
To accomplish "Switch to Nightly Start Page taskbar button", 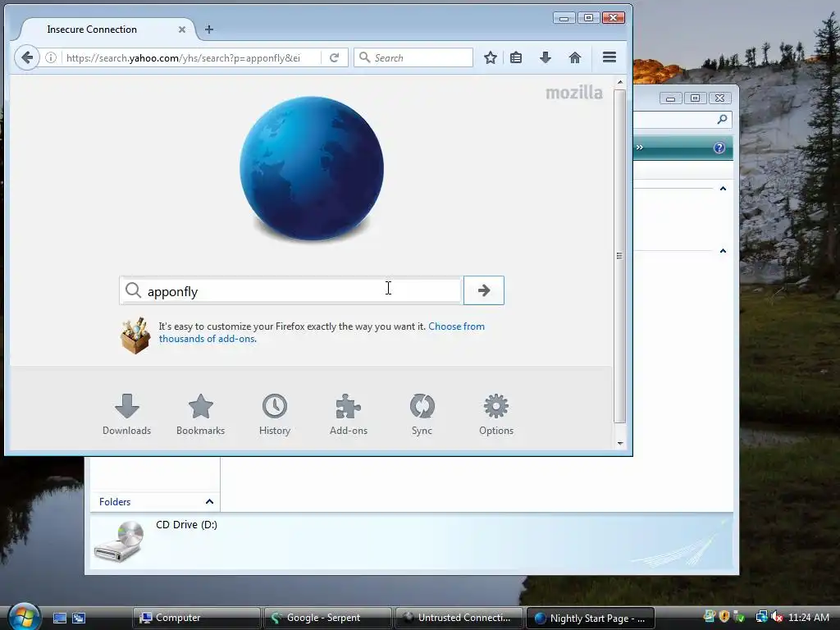I will pos(591,618).
